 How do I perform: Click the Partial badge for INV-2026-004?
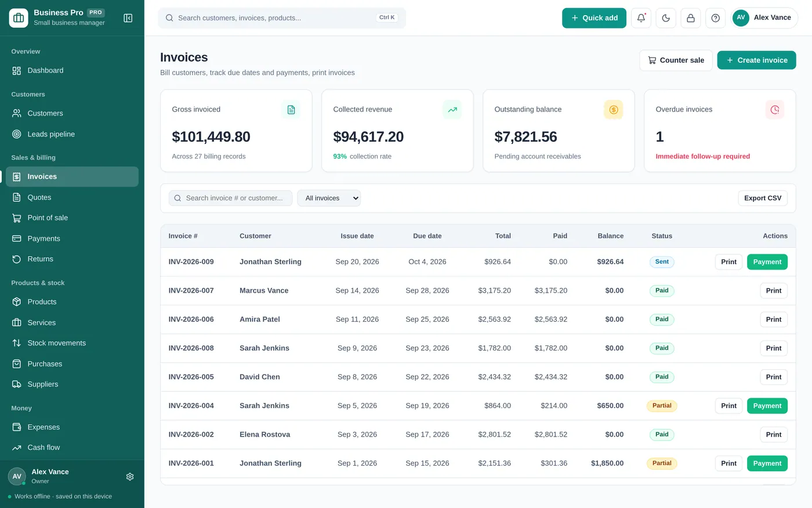(x=662, y=406)
